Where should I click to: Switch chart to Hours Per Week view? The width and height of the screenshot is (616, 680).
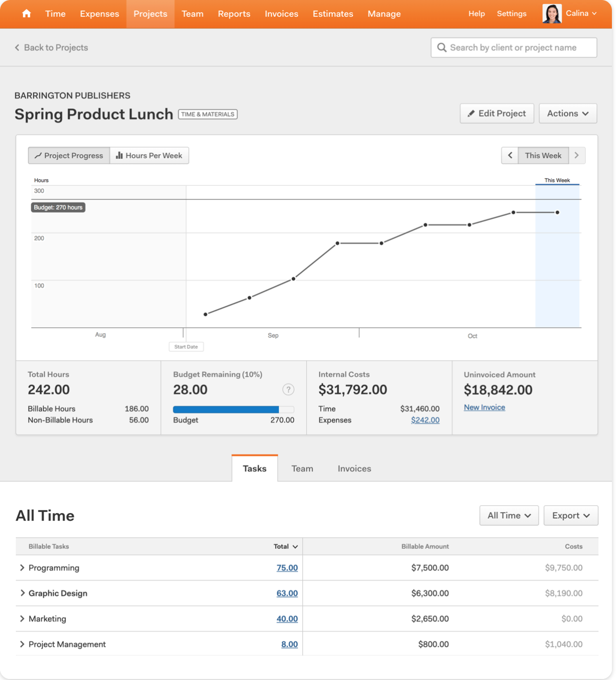tap(149, 156)
